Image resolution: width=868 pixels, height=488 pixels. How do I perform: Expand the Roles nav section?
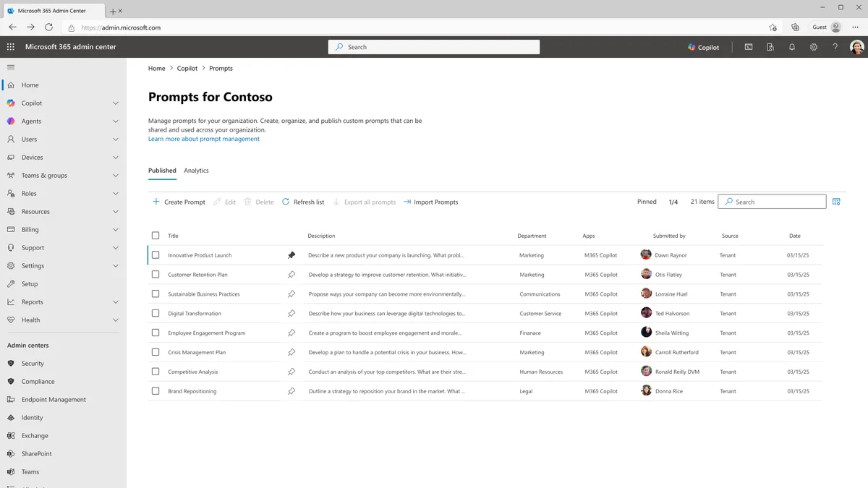(x=116, y=194)
